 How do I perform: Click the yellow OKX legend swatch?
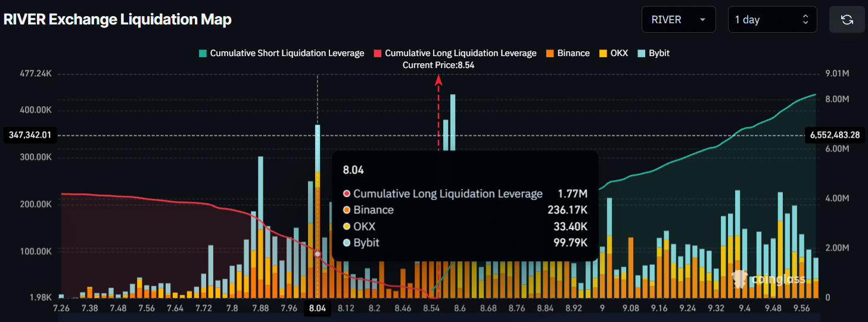(x=603, y=53)
